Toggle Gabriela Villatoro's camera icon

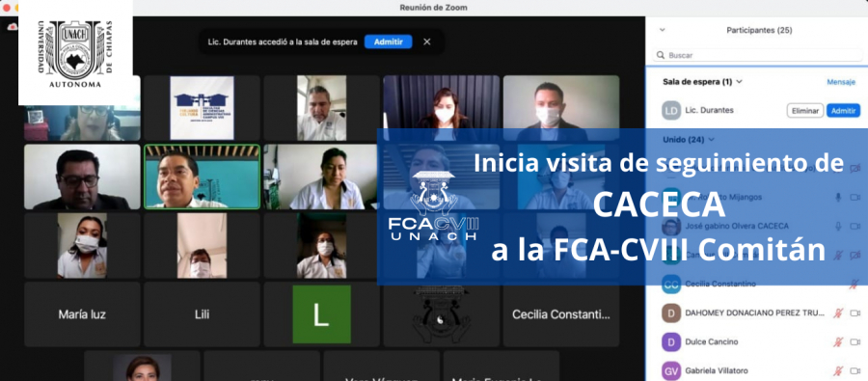(x=855, y=370)
